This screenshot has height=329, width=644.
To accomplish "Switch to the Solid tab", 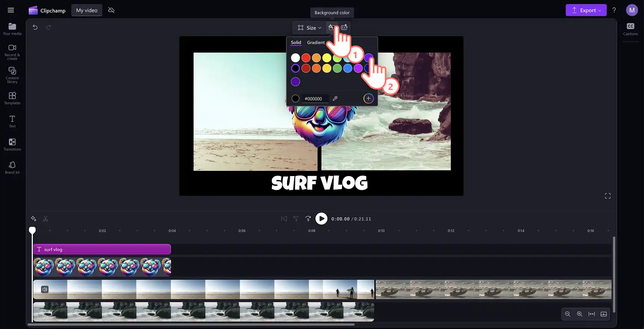I will (296, 43).
